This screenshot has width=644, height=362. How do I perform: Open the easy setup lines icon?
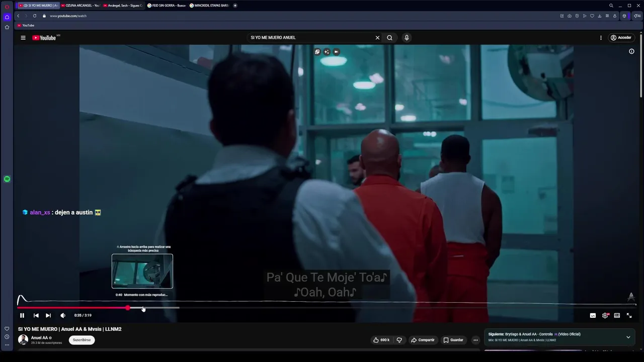tap(607, 16)
